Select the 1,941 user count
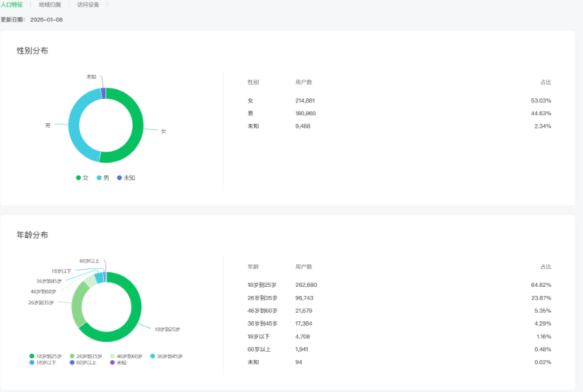 (302, 350)
